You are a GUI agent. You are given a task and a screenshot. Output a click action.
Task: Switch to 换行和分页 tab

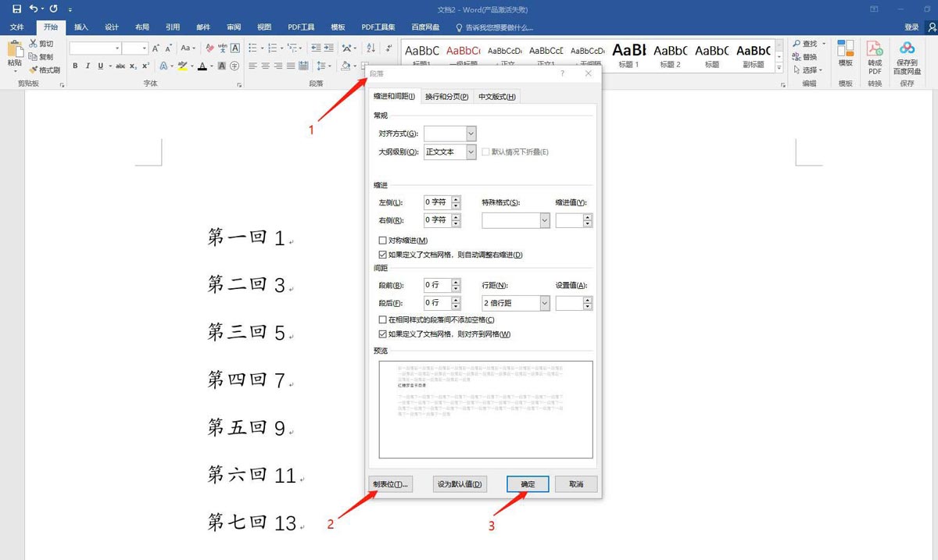[x=447, y=97]
